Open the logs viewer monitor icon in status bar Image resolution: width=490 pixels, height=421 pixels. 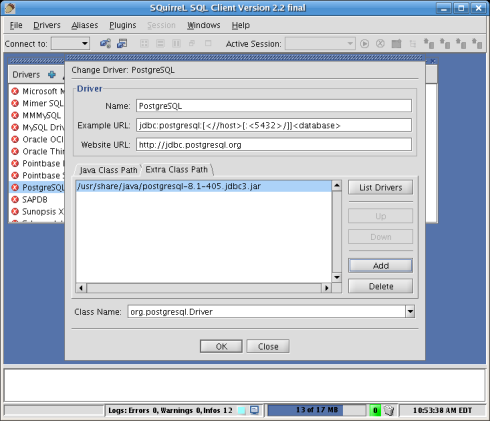[x=254, y=410]
